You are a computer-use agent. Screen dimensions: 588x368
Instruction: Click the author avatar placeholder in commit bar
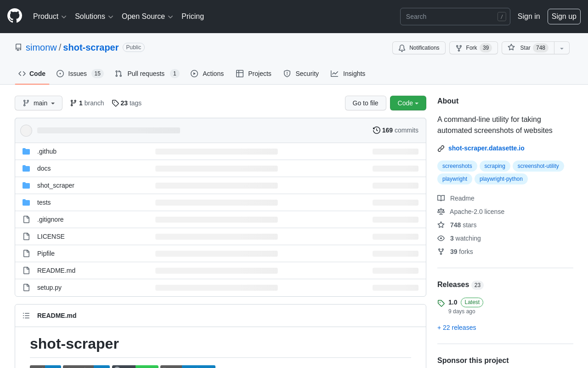point(26,131)
